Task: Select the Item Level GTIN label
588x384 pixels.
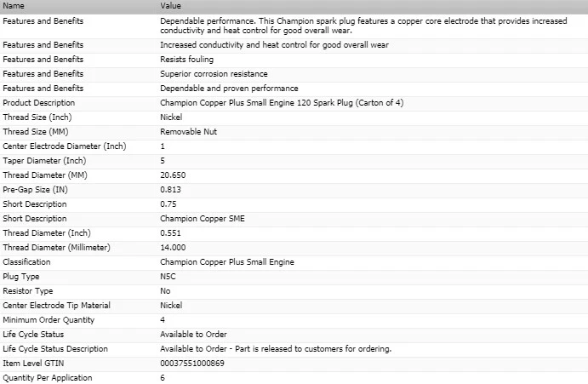Action: pos(33,364)
